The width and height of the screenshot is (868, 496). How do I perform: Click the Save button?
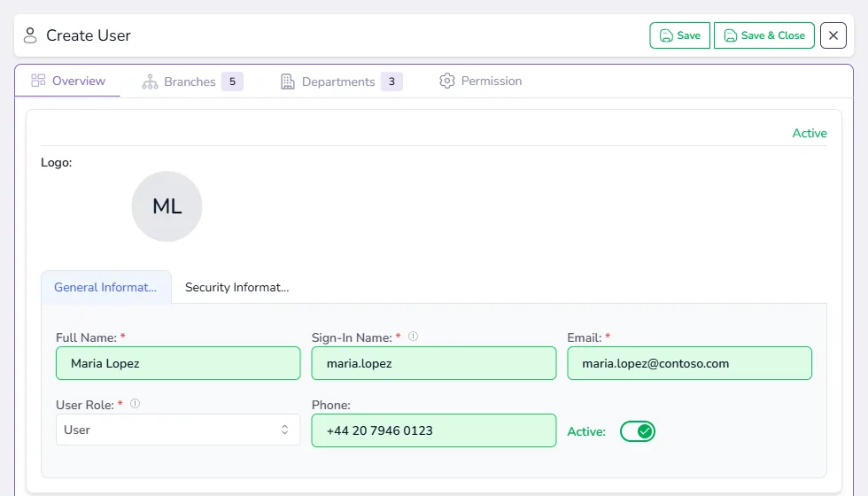pyautogui.click(x=680, y=35)
